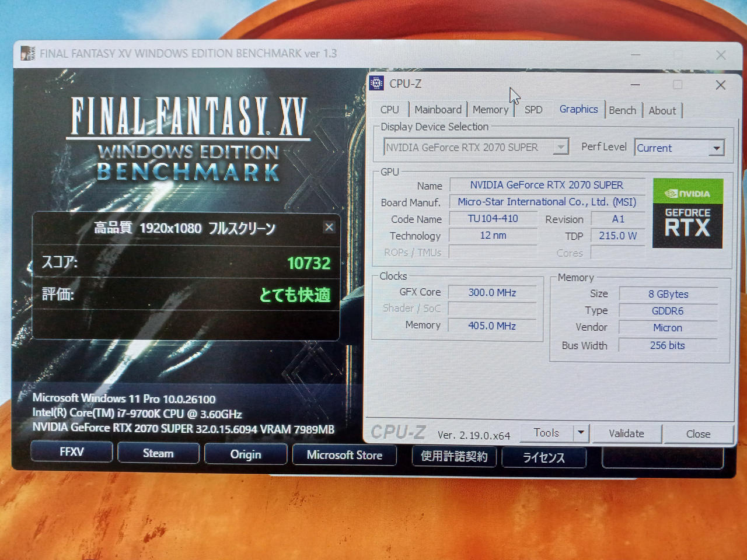Click the rating text とても快適

point(295,295)
